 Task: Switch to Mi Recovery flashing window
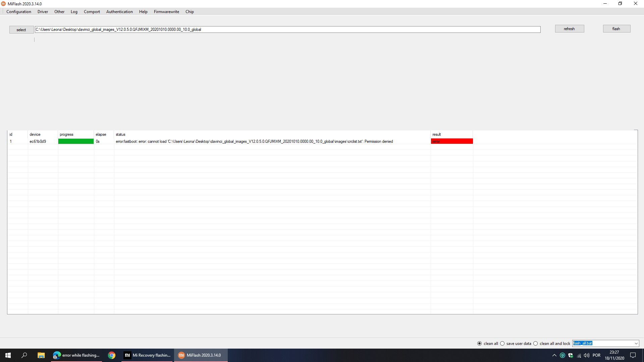[148, 355]
